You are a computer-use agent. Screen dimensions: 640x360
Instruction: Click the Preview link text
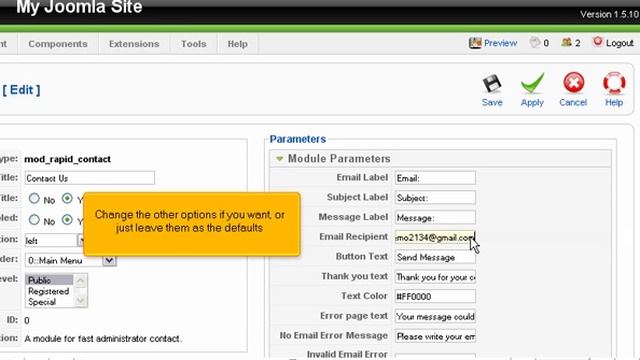(x=500, y=43)
